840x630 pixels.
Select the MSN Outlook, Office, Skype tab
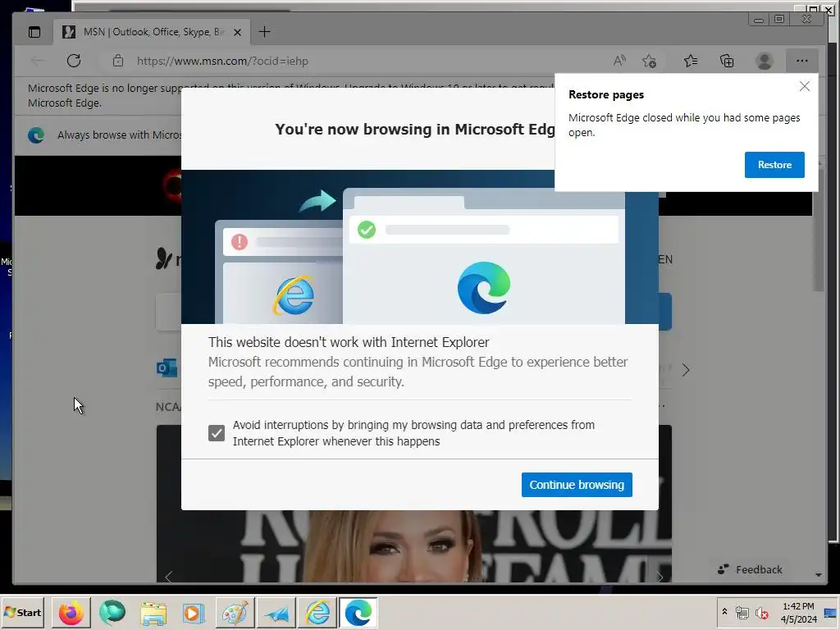coord(152,32)
